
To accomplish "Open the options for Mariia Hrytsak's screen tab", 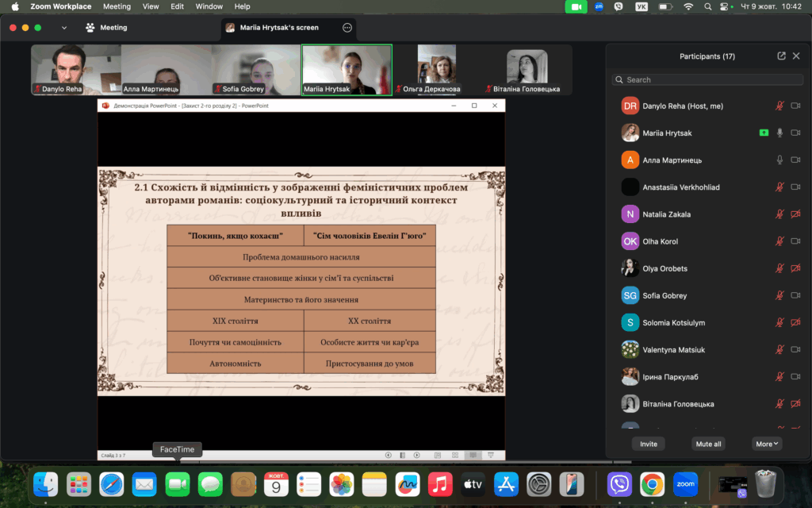I will (347, 28).
